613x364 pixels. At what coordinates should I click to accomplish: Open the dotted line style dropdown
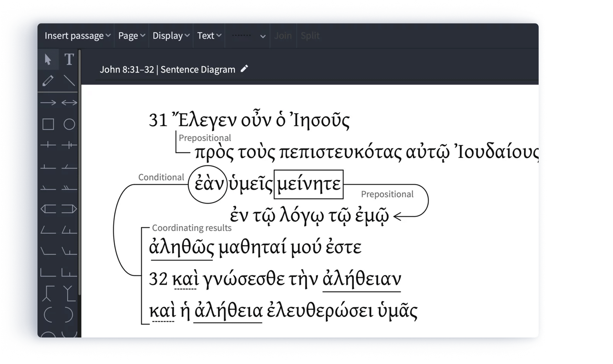[x=248, y=36]
